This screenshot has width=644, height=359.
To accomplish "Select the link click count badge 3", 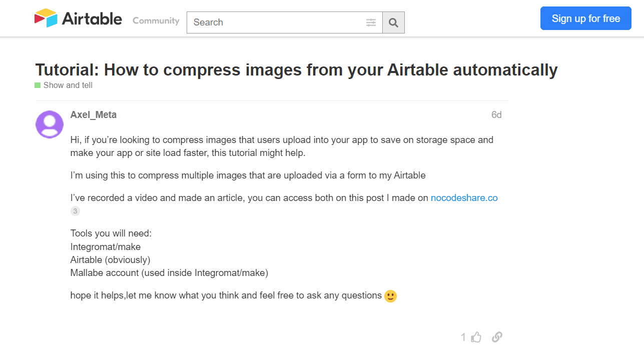I will 75,211.
